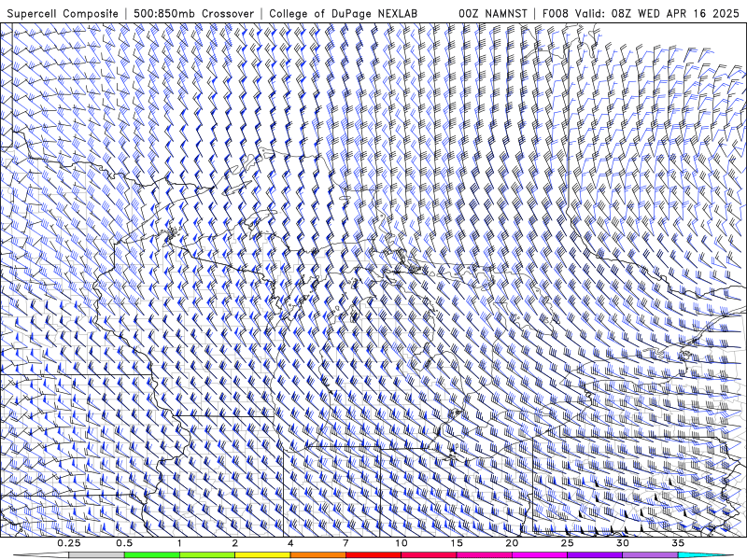Click the 'F008 Valid: 08Z WED APR 16 2025' text

pos(641,14)
